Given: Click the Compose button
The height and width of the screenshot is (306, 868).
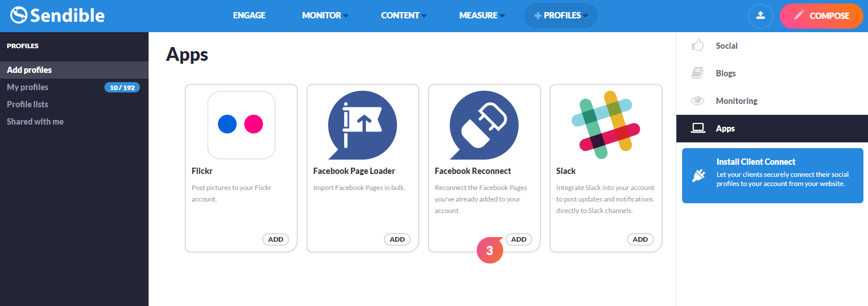Looking at the screenshot, I should [822, 16].
